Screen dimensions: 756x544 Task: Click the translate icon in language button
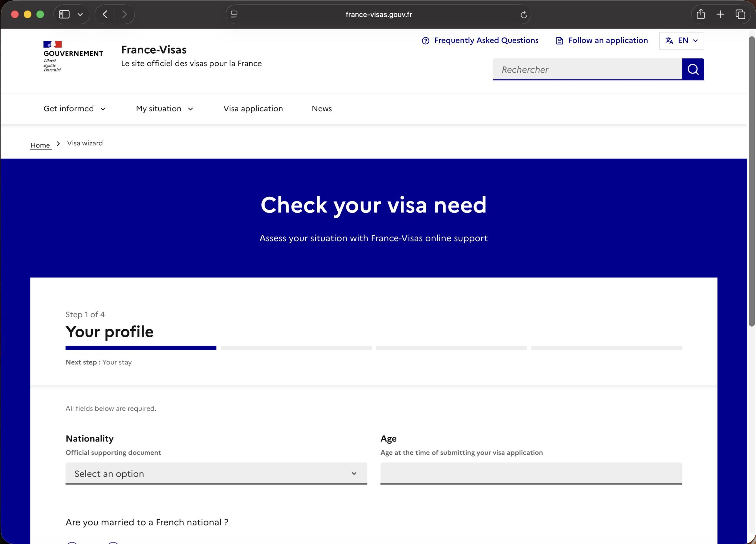coord(669,41)
